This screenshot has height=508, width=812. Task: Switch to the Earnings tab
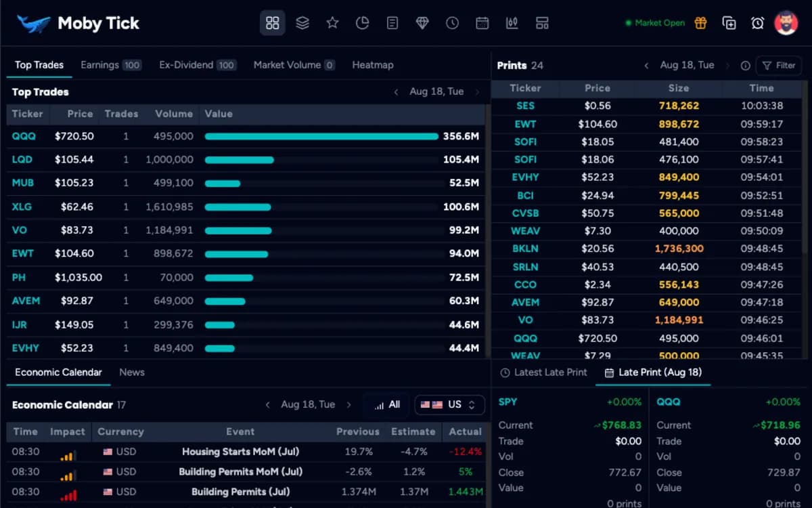coord(110,65)
